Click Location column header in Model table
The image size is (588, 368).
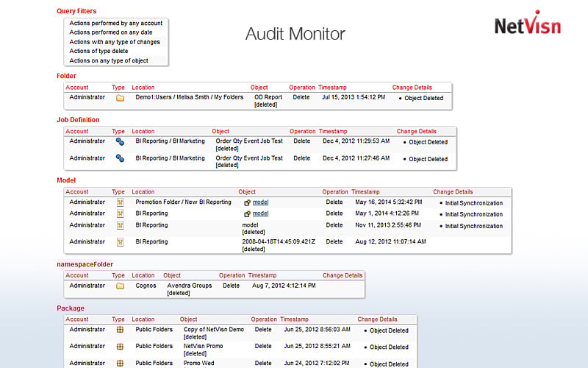pyautogui.click(x=143, y=192)
